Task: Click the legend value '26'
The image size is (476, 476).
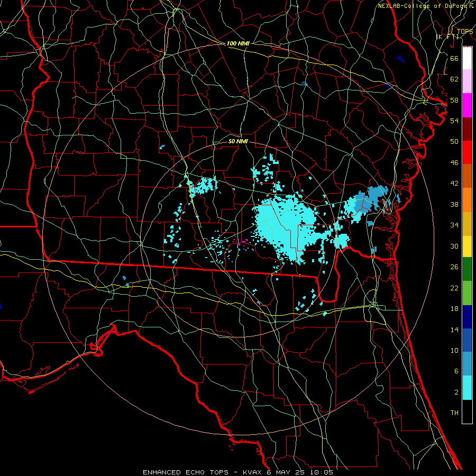Action: point(454,267)
